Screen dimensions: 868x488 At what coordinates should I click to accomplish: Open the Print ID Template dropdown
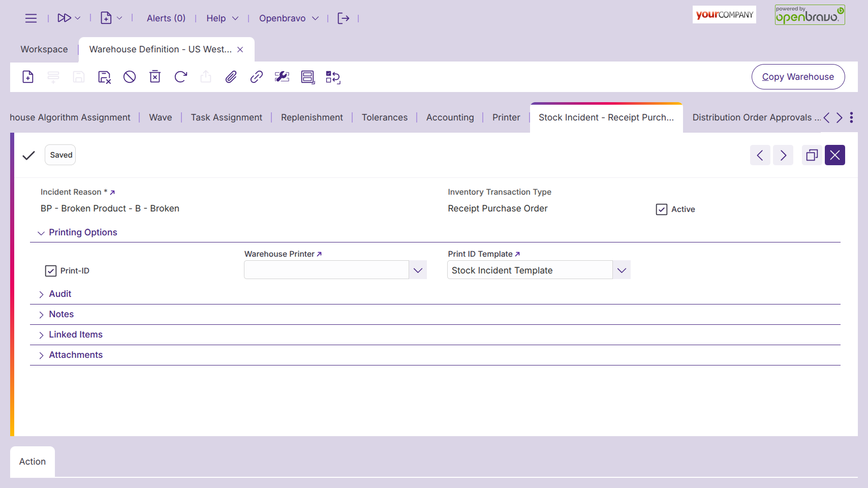pos(622,270)
